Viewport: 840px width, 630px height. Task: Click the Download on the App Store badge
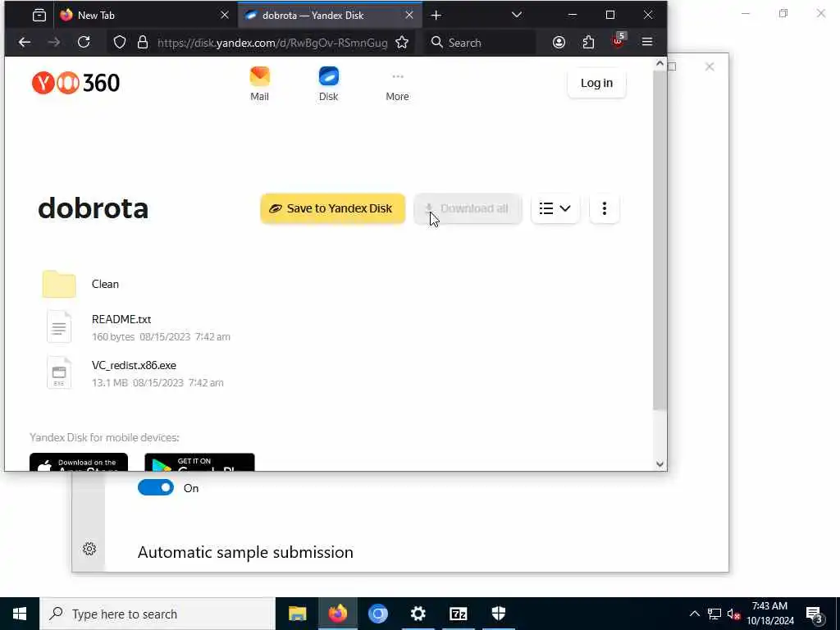79,463
